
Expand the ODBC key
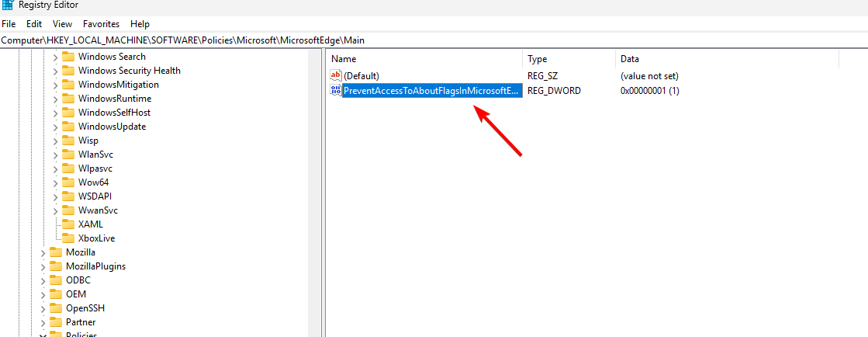click(x=43, y=280)
